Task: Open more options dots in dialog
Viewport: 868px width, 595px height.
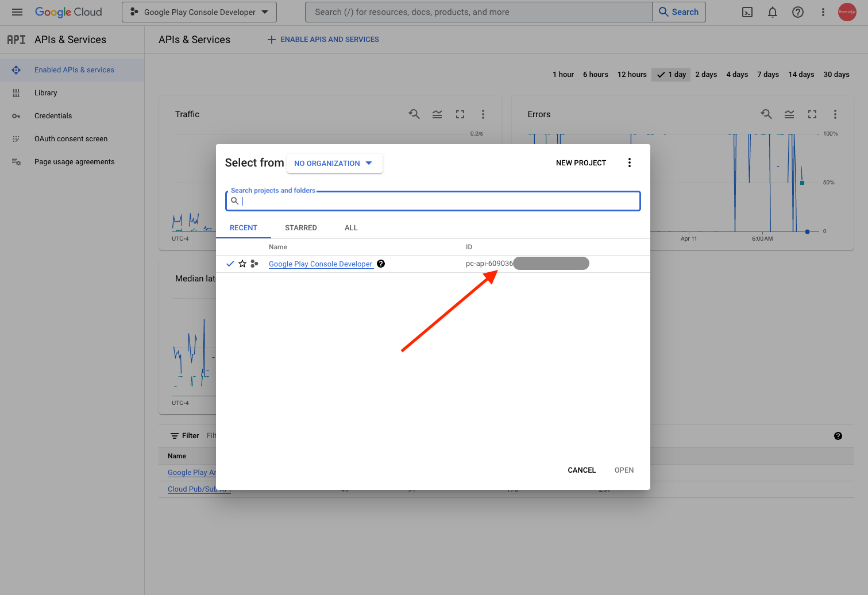Action: click(630, 163)
